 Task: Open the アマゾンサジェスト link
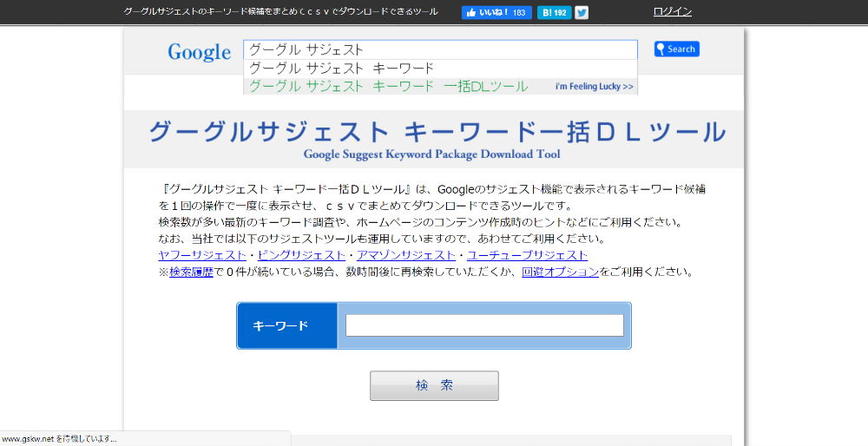click(x=405, y=255)
